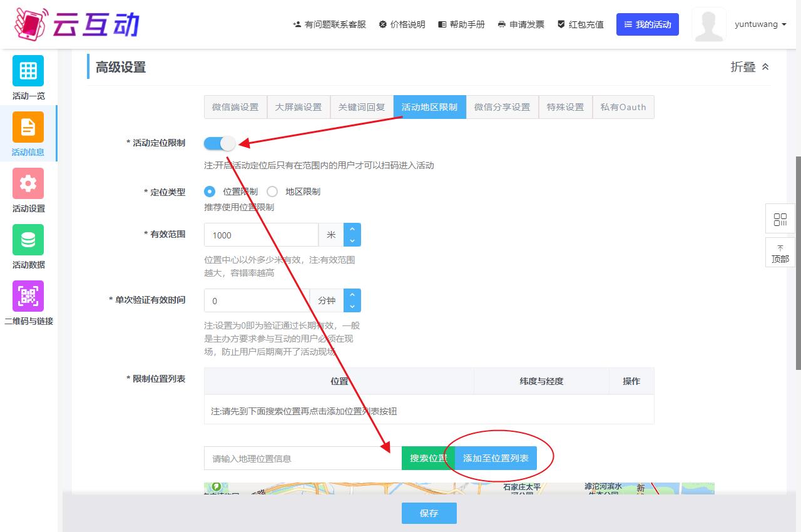Switch to the 微信分享设置 tab
Image resolution: width=801 pixels, height=532 pixels.
point(502,107)
